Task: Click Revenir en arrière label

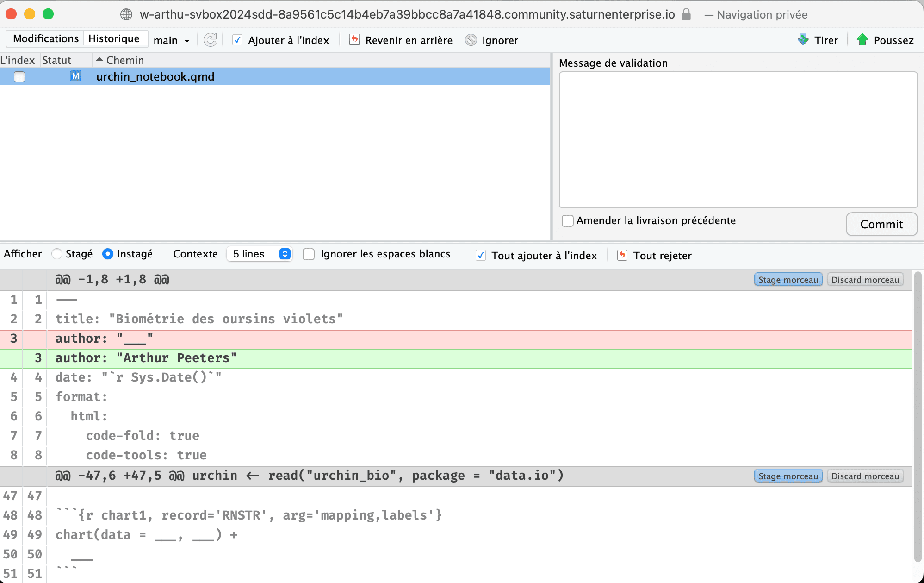Action: [409, 40]
